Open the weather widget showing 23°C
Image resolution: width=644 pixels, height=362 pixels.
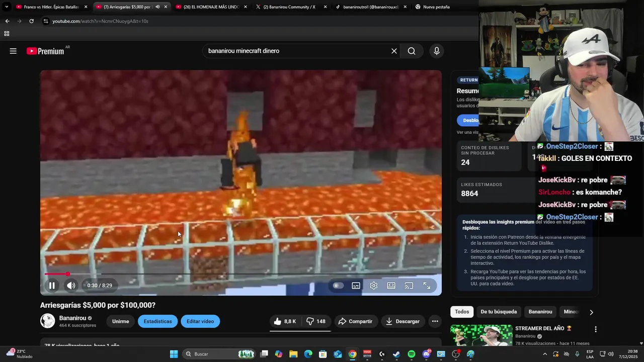pyautogui.click(x=19, y=353)
